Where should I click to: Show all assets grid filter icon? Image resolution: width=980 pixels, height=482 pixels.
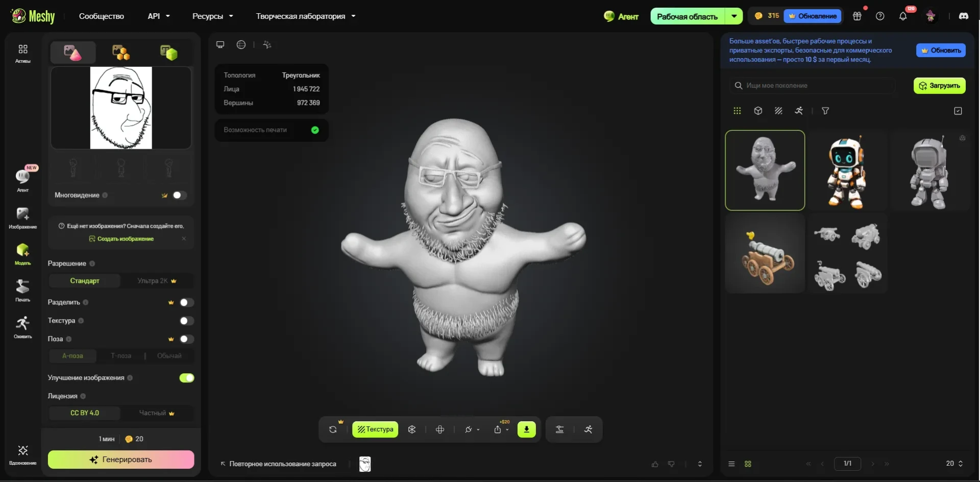tap(737, 111)
